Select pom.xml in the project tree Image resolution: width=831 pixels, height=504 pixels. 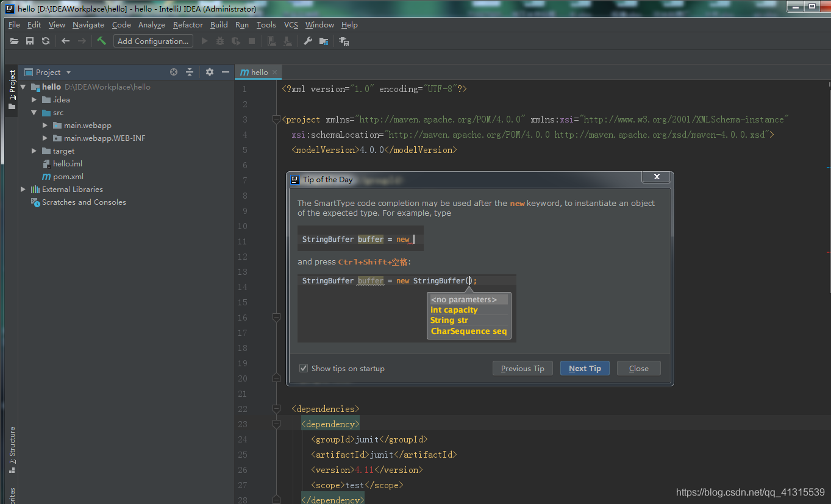(68, 177)
